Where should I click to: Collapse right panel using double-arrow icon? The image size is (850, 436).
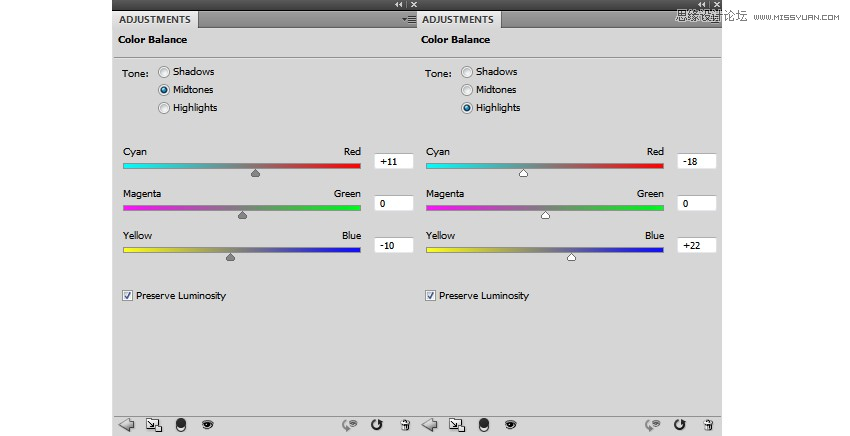[x=702, y=4]
